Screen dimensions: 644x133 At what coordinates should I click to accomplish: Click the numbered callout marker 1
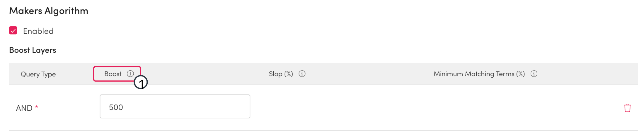pyautogui.click(x=141, y=83)
